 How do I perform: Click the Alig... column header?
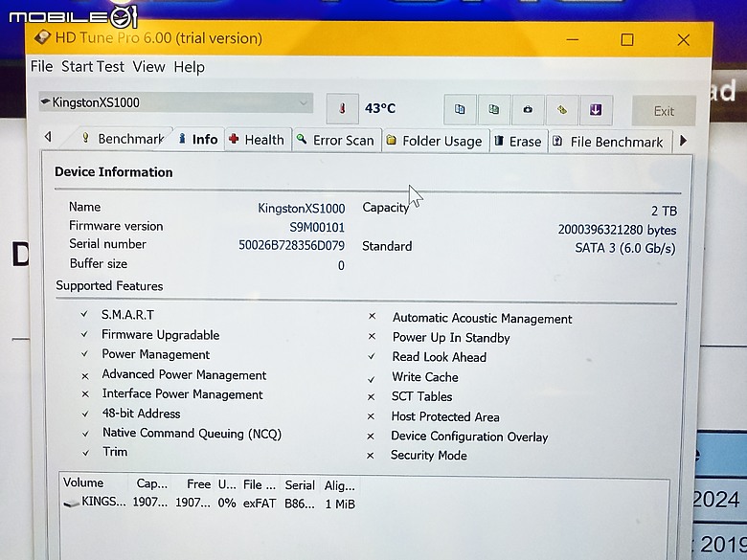coord(340,485)
